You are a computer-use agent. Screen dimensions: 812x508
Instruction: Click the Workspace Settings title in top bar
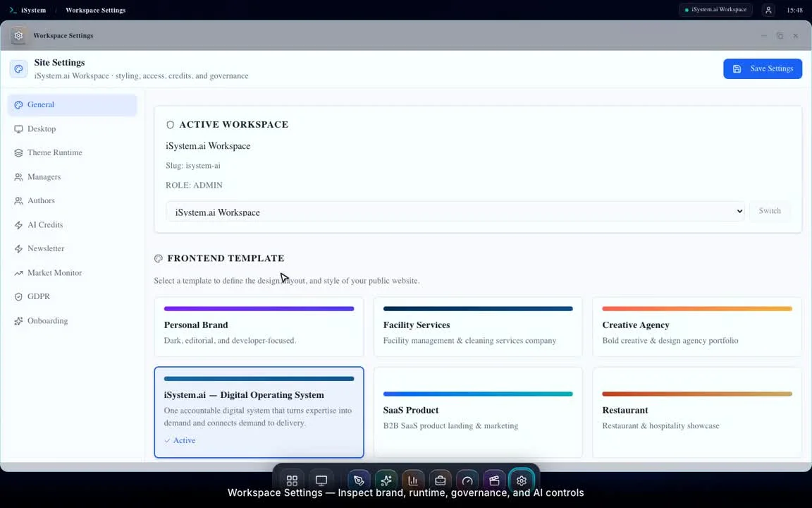click(95, 10)
